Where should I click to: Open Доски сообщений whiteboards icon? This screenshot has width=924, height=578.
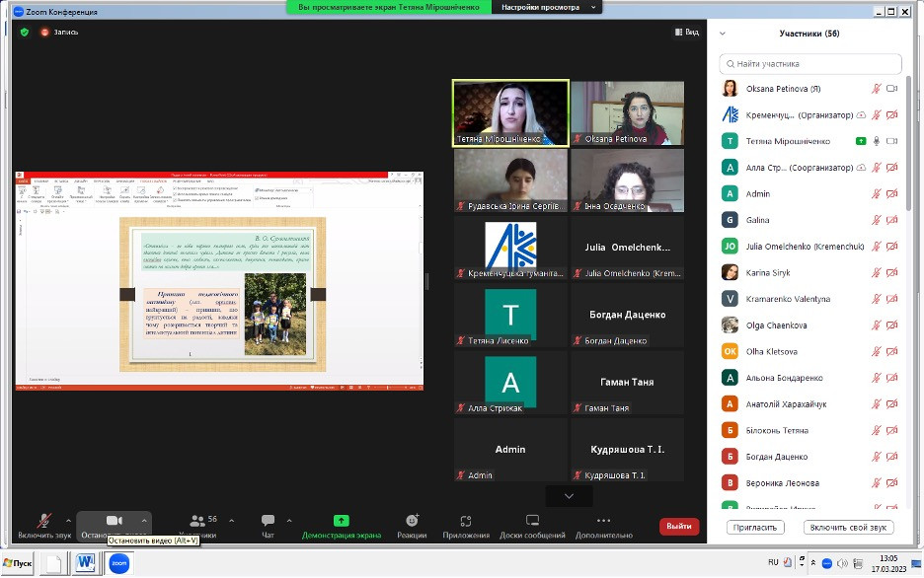point(532,521)
